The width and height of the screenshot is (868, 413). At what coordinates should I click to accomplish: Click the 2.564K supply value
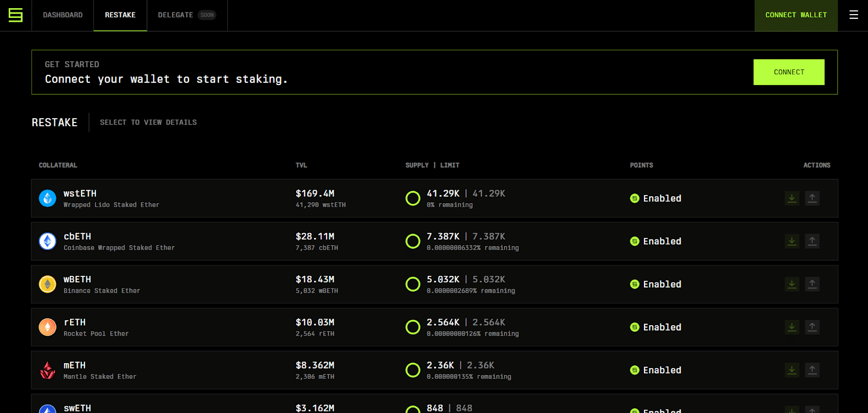[443, 322]
